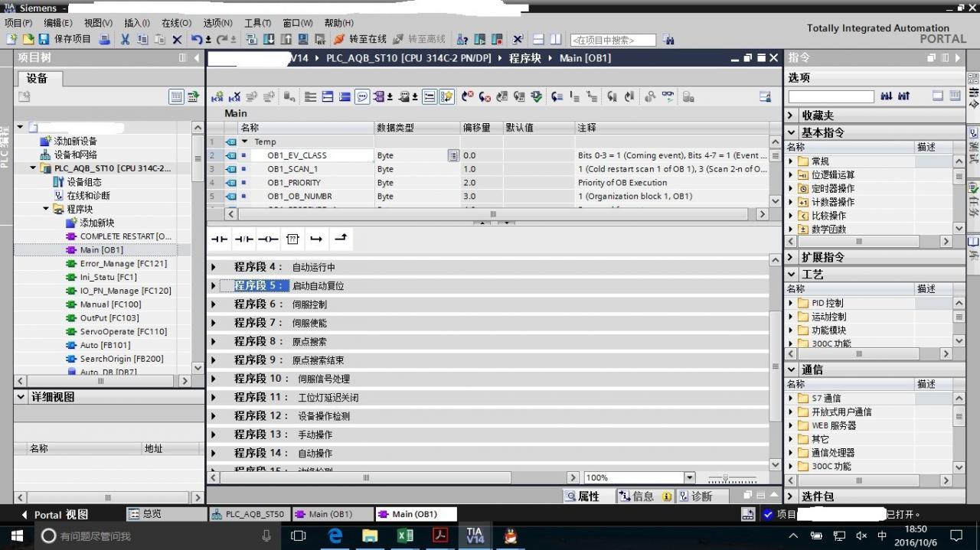Expand 程序段 10 伺服信号处理
The image size is (980, 550).
click(x=214, y=379)
